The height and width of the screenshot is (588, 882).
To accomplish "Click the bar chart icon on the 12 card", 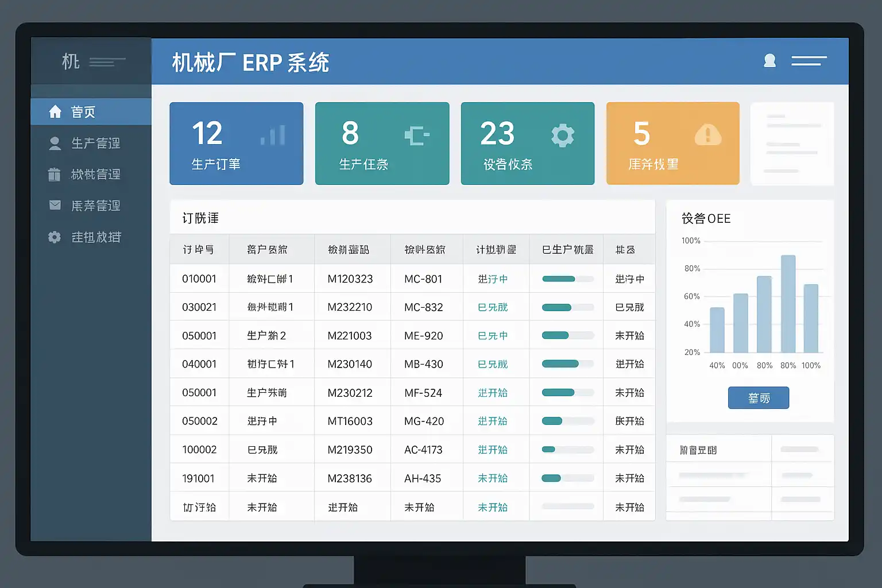I will (x=273, y=135).
